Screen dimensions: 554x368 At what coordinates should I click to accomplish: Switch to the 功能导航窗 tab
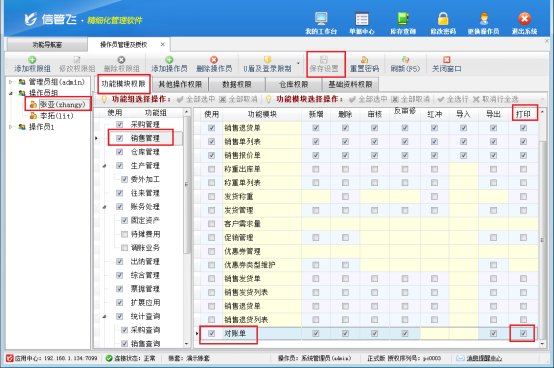47,44
